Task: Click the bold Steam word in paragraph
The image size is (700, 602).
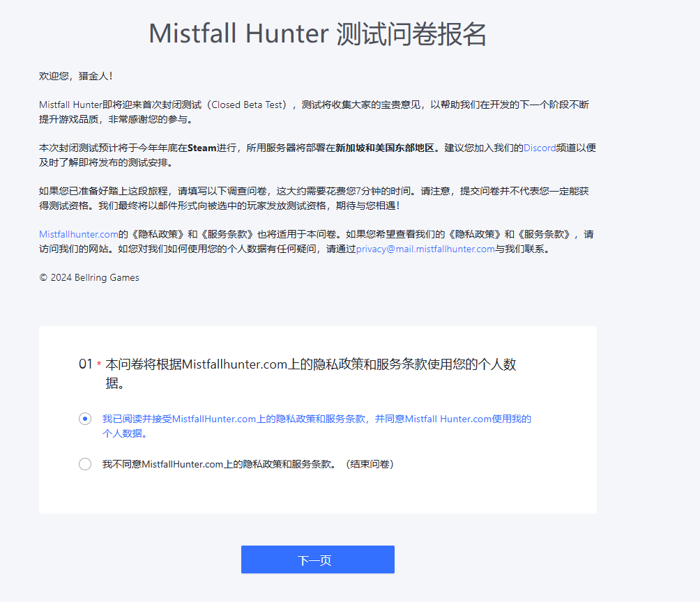Action: point(201,148)
